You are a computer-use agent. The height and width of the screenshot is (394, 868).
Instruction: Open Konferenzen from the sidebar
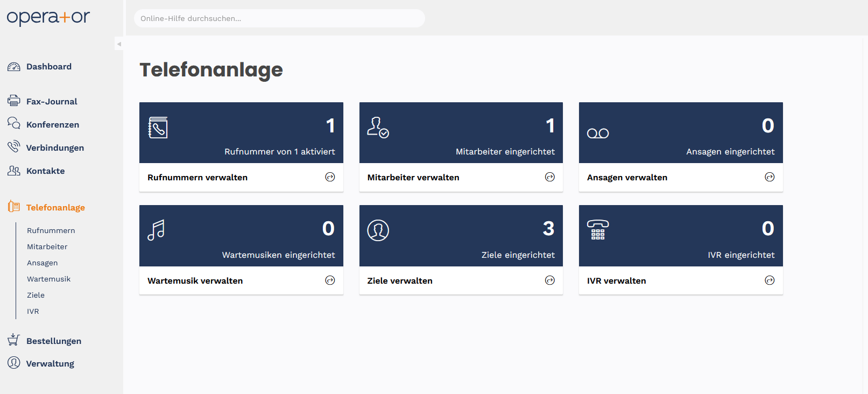tap(52, 124)
